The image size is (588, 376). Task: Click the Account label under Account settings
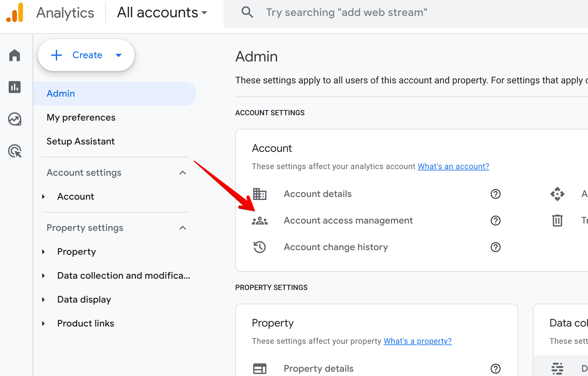76,197
